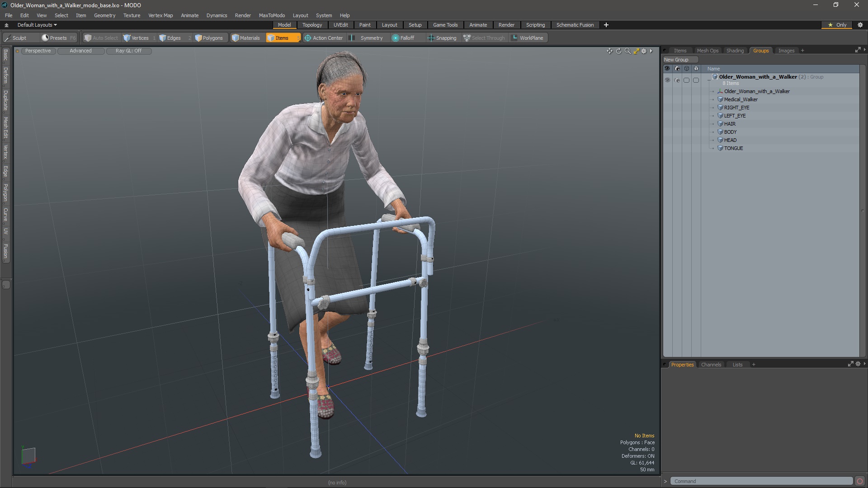Maximize the Groups panel
The width and height of the screenshot is (868, 488).
(858, 50)
